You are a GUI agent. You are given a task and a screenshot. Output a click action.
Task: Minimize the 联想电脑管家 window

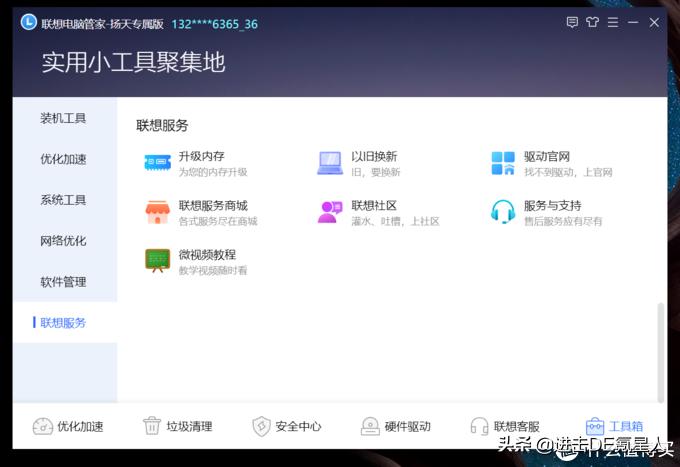pos(633,22)
